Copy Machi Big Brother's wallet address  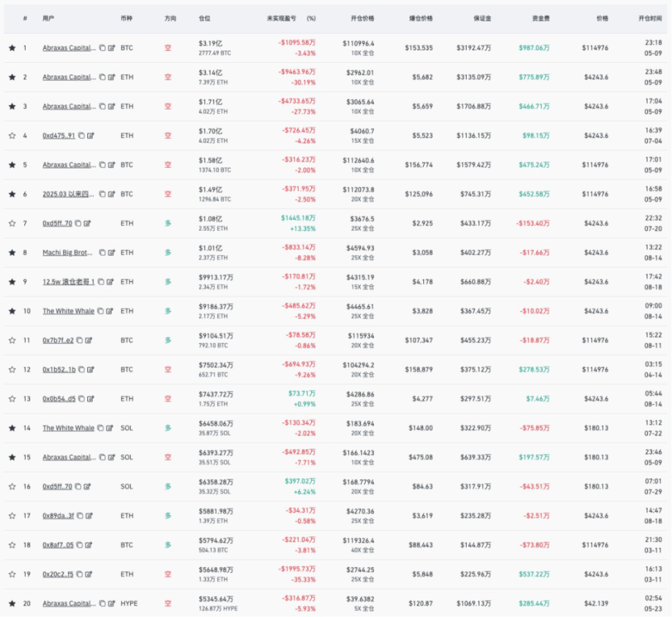102,253
